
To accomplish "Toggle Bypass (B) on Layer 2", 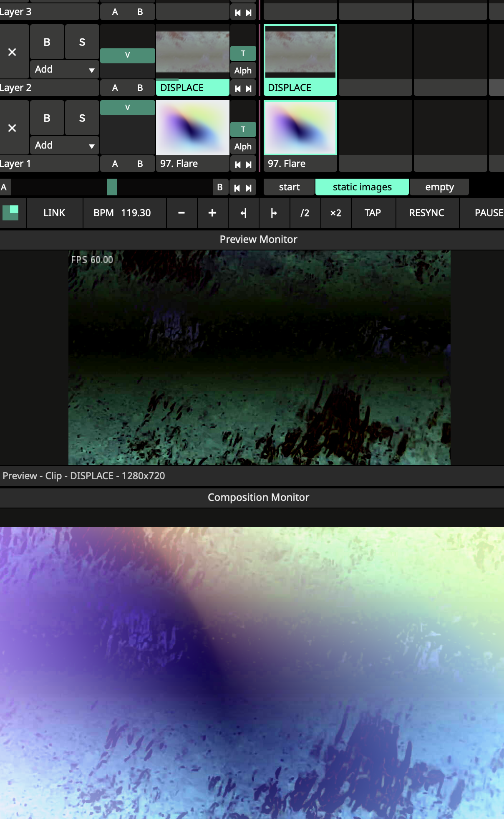I will tap(47, 42).
